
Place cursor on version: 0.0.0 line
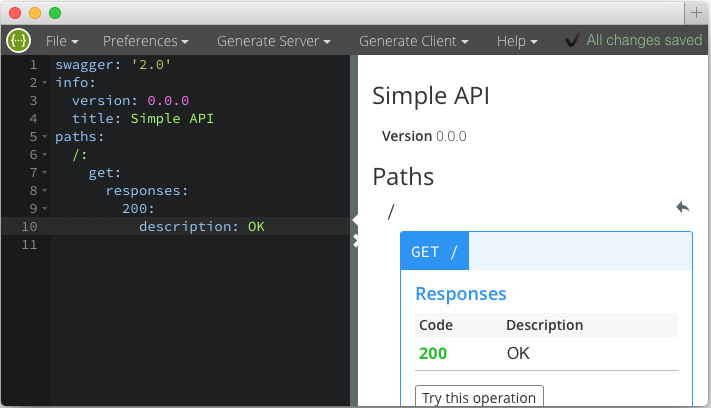coord(130,101)
